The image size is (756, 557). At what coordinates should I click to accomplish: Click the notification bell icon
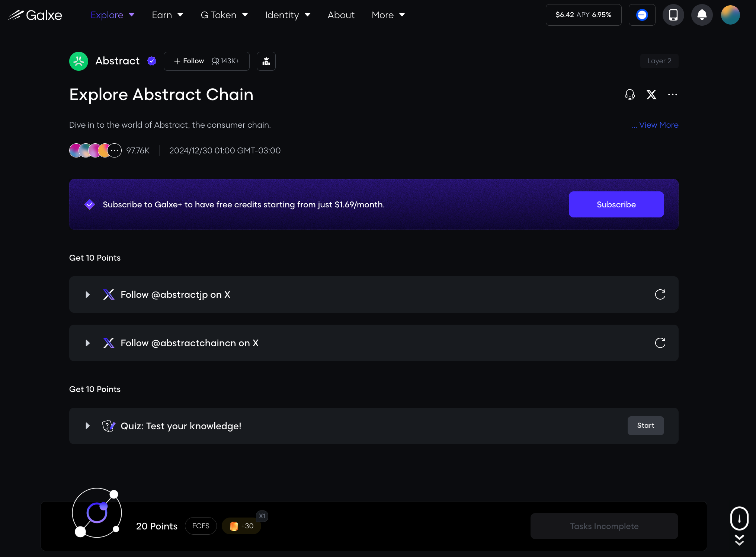tap(702, 15)
